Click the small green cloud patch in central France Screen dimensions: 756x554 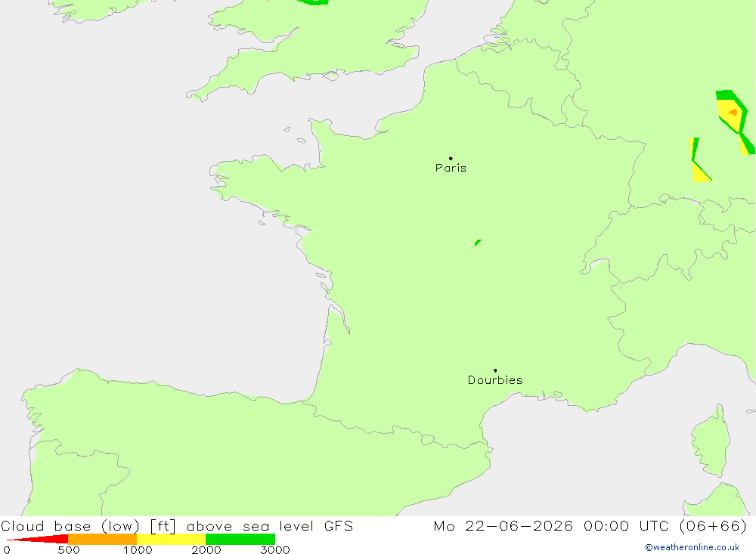pos(477,243)
